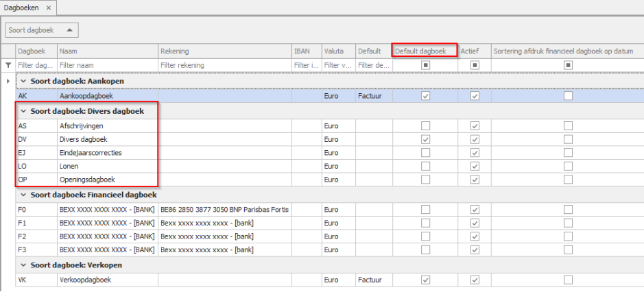This screenshot has width=644, height=292.
Task: Toggle Actief checkbox for Eindejaarscorrecties
Action: coord(475,153)
